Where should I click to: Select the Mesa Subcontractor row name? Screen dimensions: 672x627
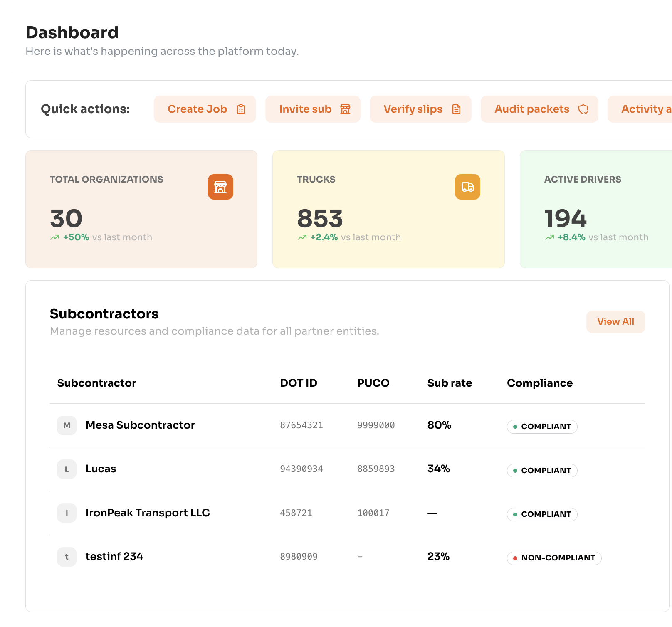click(x=140, y=425)
